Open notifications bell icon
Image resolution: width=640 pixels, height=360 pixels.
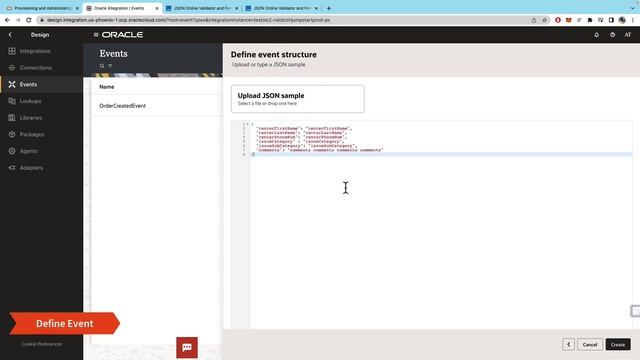(x=596, y=35)
